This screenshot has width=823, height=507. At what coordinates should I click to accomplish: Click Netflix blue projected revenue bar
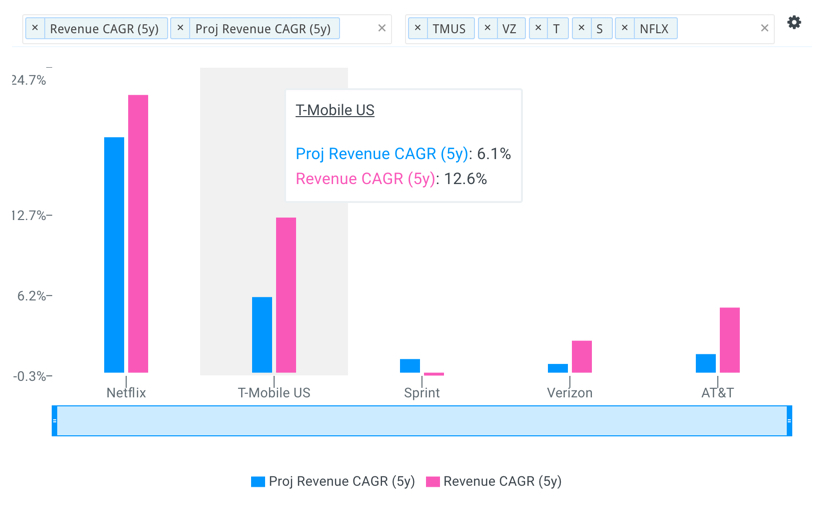[114, 255]
